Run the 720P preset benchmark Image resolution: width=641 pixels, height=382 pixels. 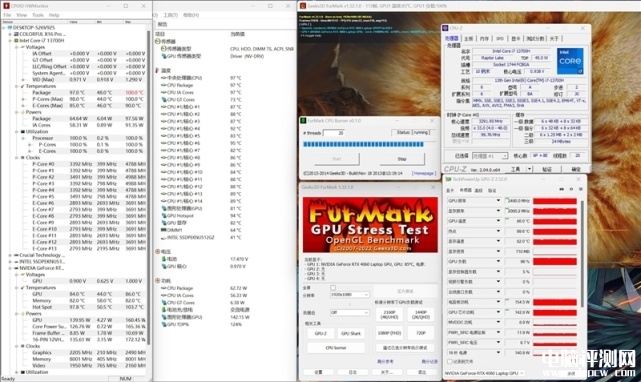pyautogui.click(x=421, y=333)
